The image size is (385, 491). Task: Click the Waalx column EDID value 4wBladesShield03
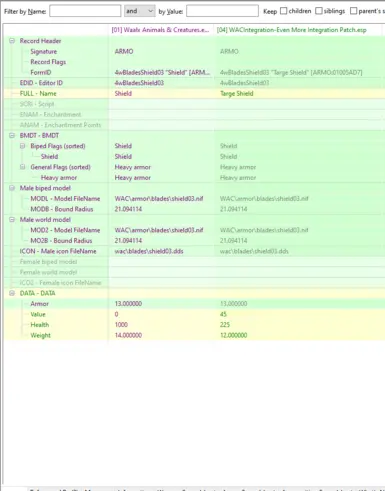[x=139, y=83]
